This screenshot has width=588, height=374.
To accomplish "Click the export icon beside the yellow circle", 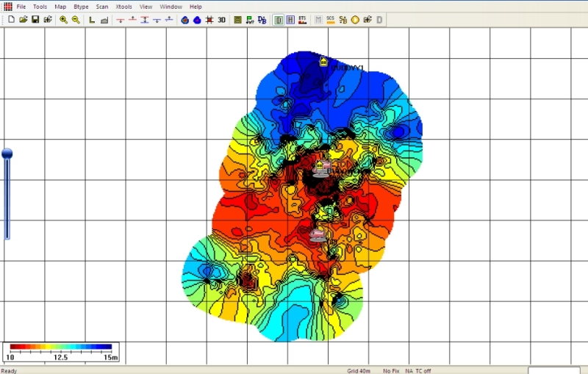I will click(x=367, y=20).
